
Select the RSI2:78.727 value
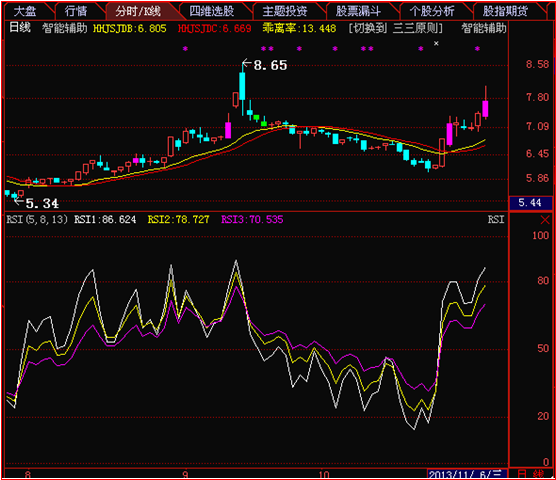point(178,219)
